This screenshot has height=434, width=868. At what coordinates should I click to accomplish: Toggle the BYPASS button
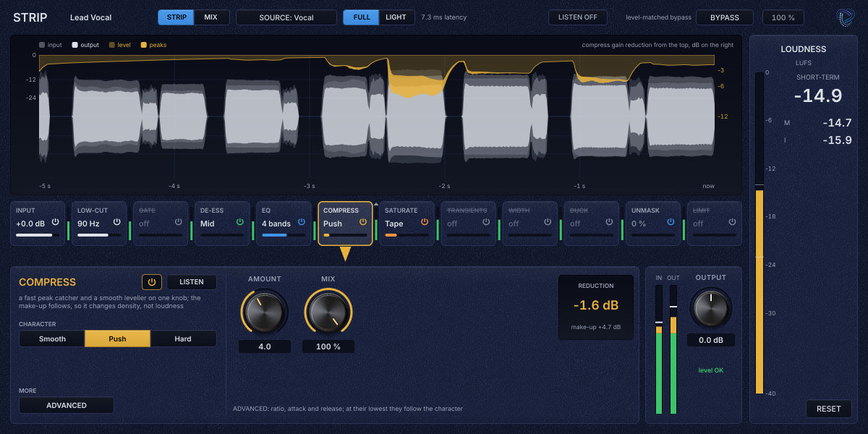pyautogui.click(x=725, y=17)
